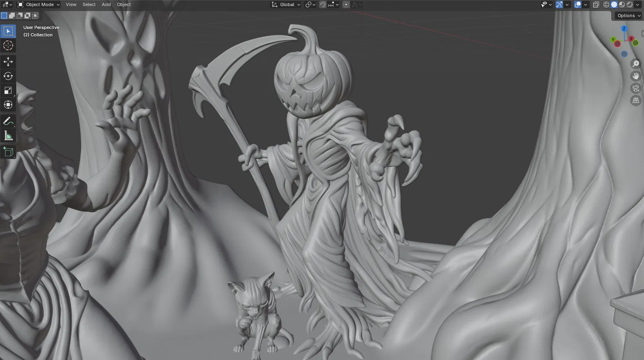Screen dimensions: 644x360
Task: Select the Scale tool
Action: point(8,90)
